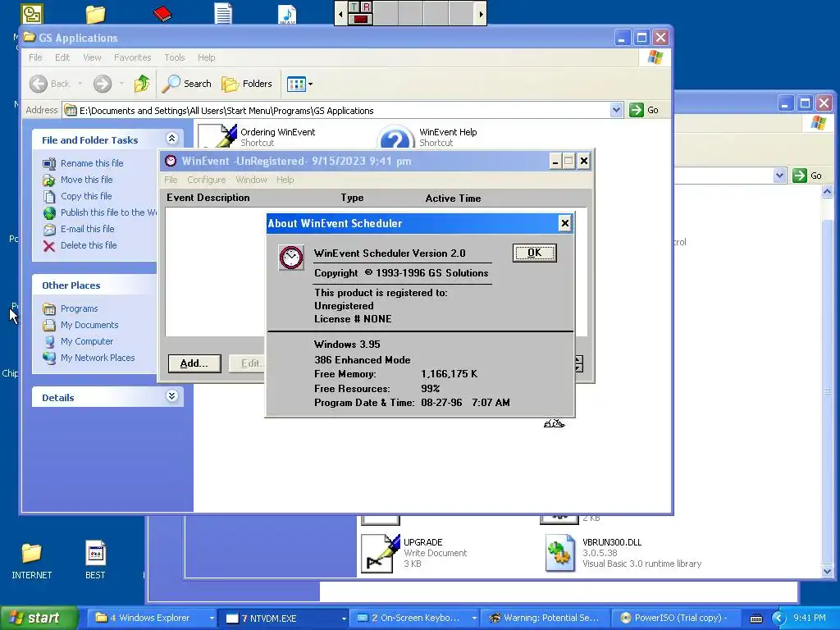Click the text document desktop icon
The image size is (840, 630).
pos(223,13)
